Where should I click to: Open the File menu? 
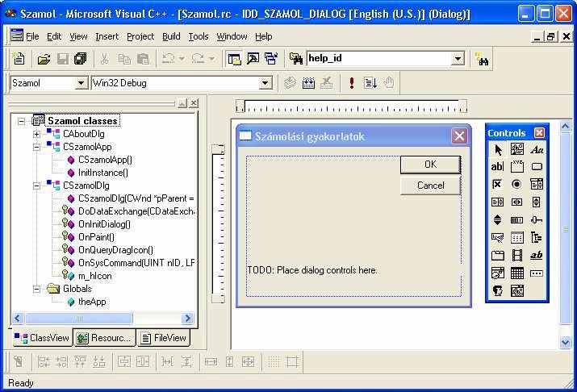[x=32, y=36]
